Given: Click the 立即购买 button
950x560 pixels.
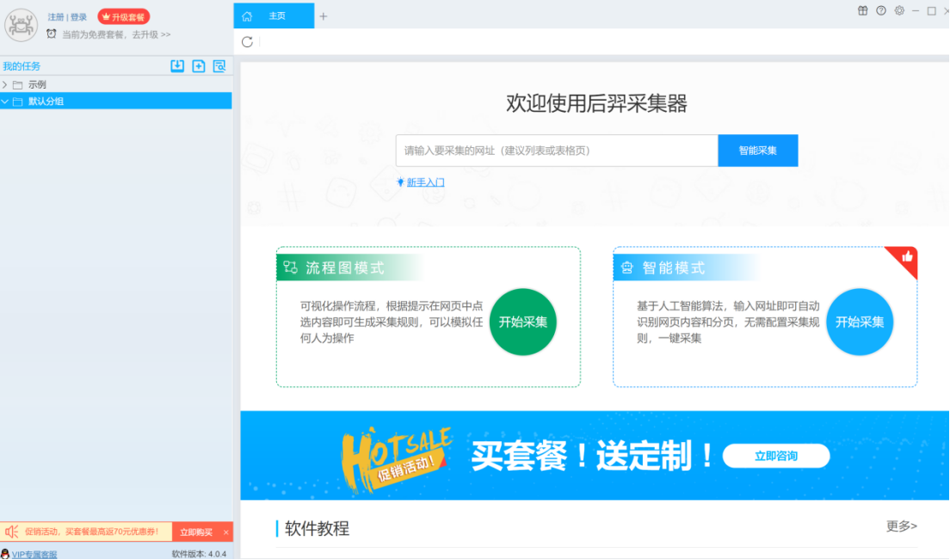Looking at the screenshot, I should tap(196, 532).
